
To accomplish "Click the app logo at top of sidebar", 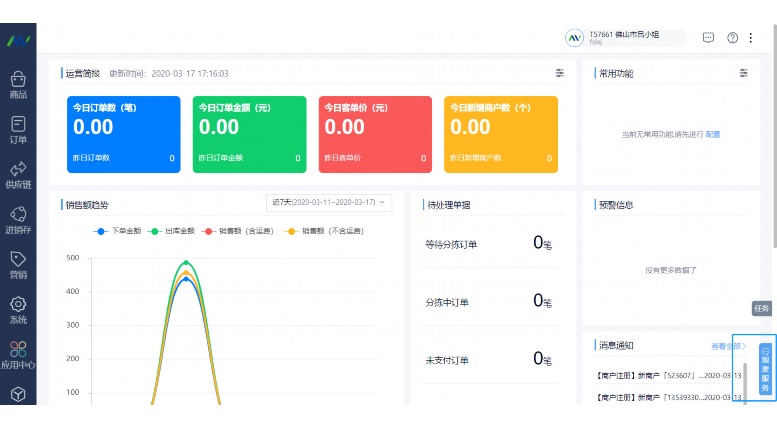I will [x=18, y=40].
